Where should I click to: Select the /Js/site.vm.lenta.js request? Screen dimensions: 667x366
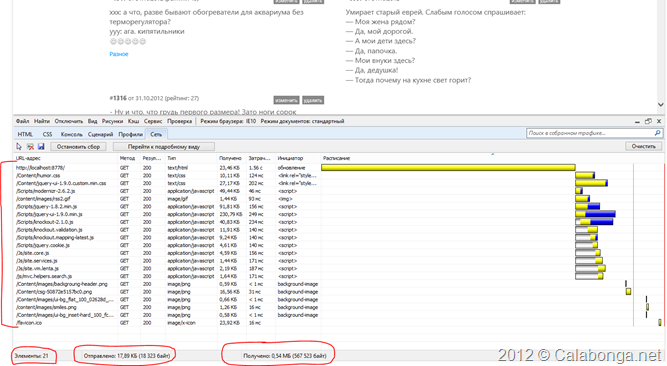pyautogui.click(x=37, y=269)
